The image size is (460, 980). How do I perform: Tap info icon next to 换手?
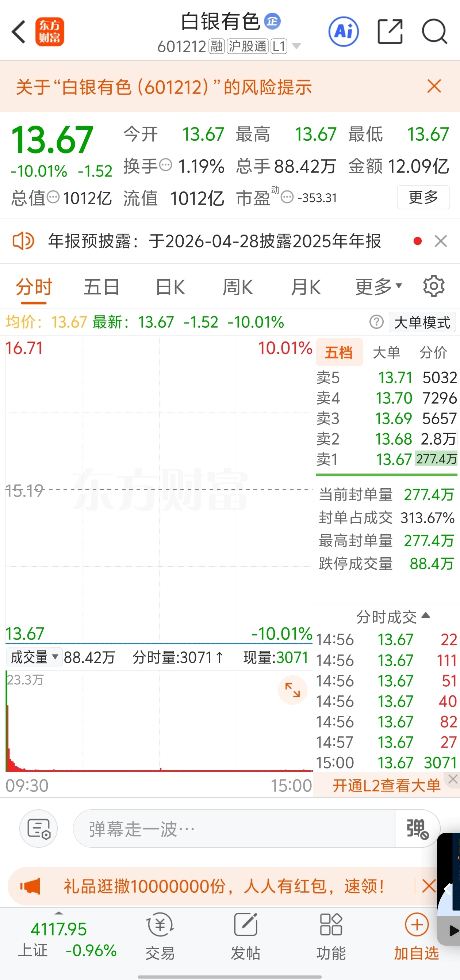tap(165, 165)
